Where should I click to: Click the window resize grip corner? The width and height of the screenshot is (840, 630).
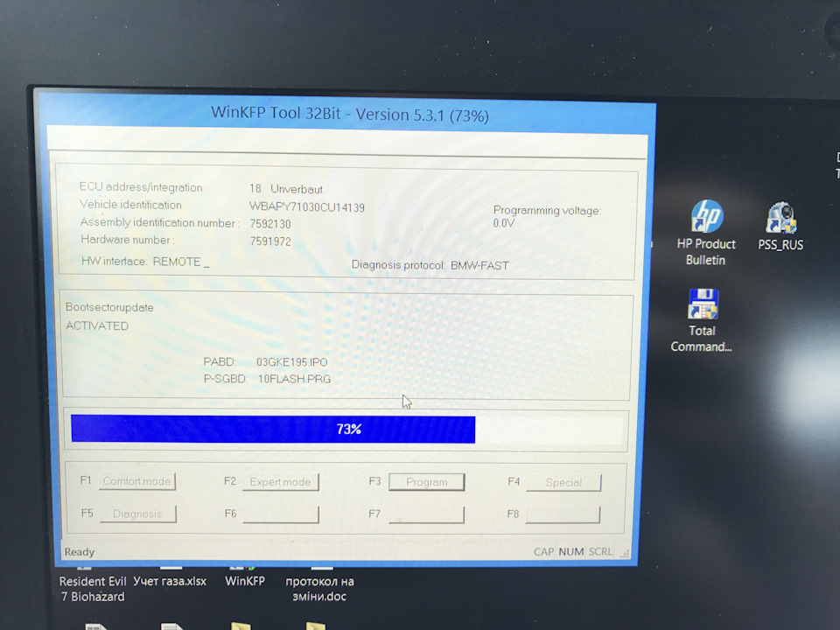[x=625, y=554]
